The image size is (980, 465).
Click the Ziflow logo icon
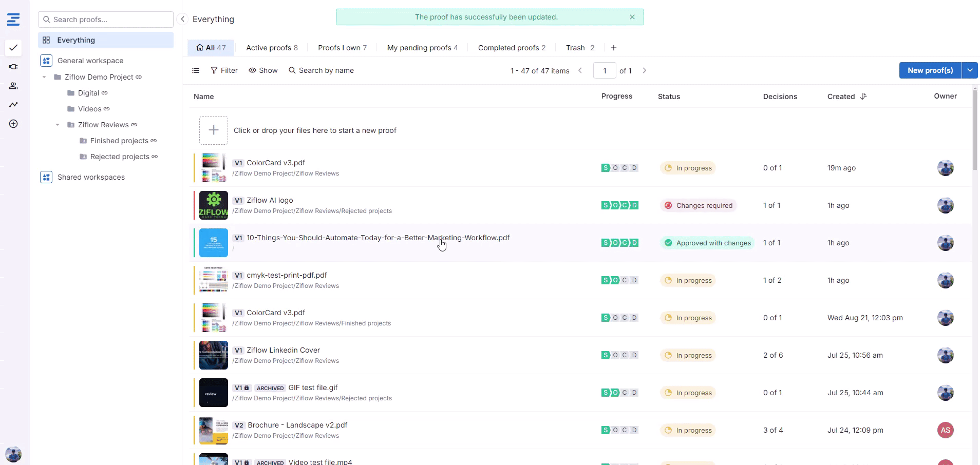(x=13, y=20)
